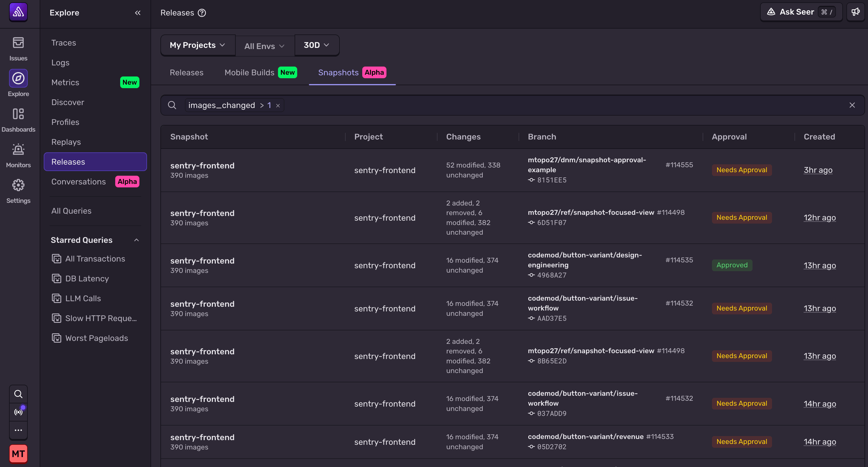The width and height of the screenshot is (868, 467).
Task: Open the 30D date range dropdown
Action: pyautogui.click(x=316, y=45)
